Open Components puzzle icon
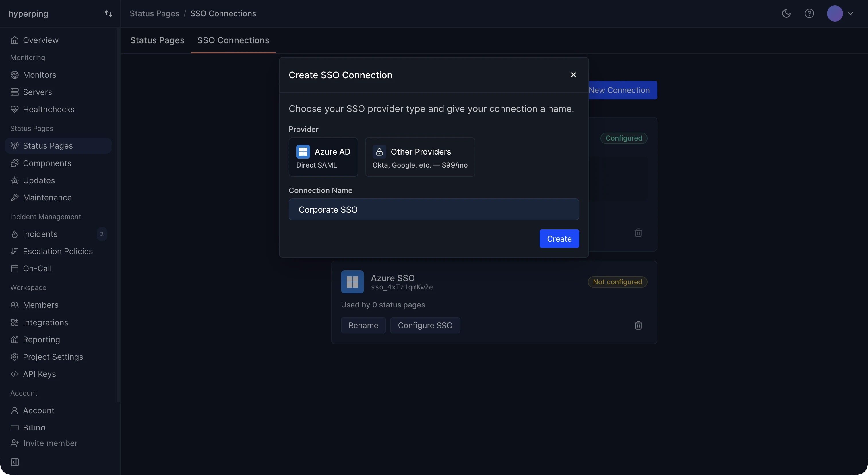This screenshot has width=868, height=475. 14,163
